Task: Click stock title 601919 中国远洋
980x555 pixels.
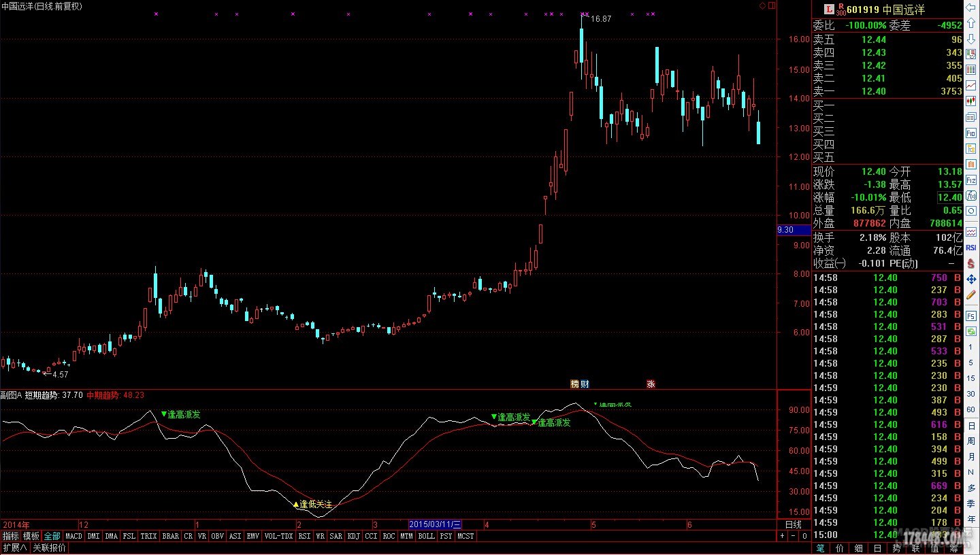Action: 887,10
